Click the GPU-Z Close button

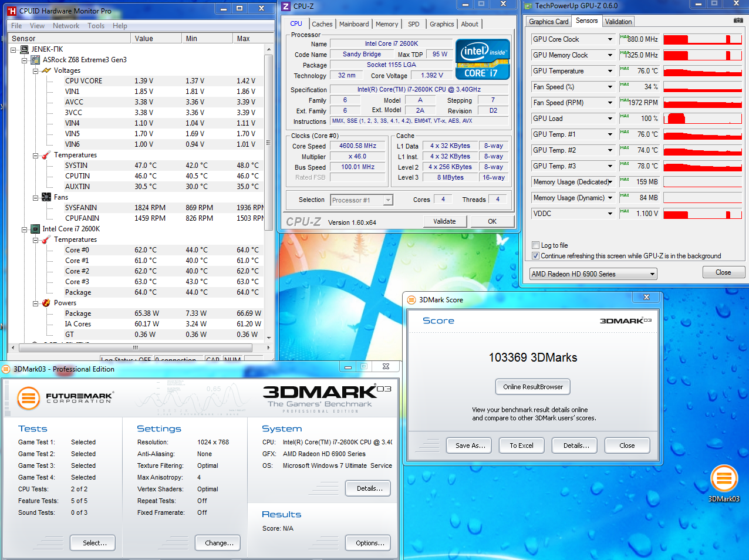point(723,272)
